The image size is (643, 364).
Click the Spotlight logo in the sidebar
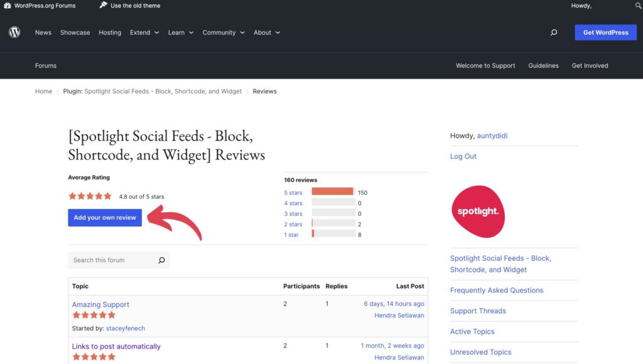(478, 211)
